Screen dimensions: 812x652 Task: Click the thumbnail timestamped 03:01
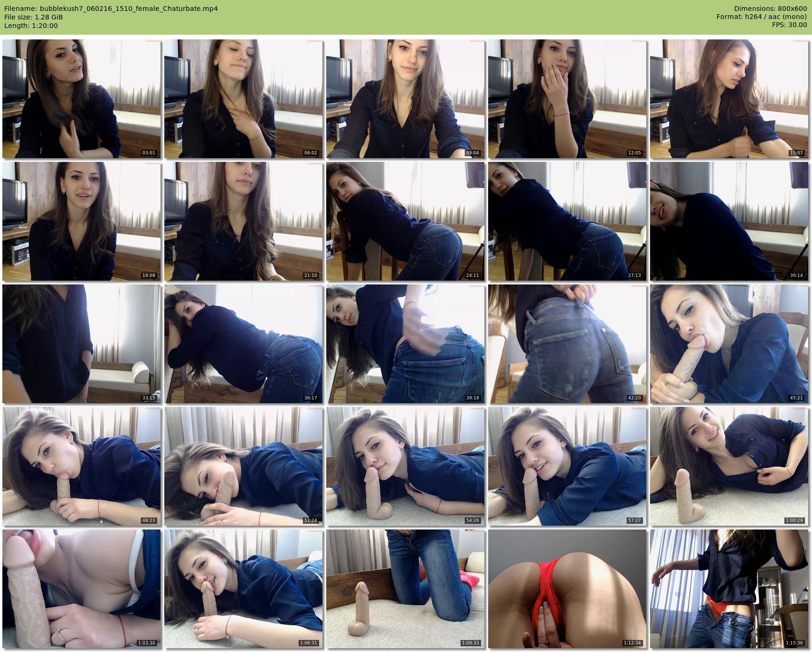point(82,99)
